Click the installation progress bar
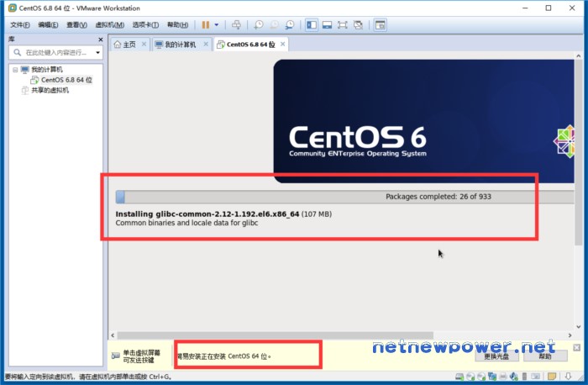588x385 pixels. tap(344, 197)
